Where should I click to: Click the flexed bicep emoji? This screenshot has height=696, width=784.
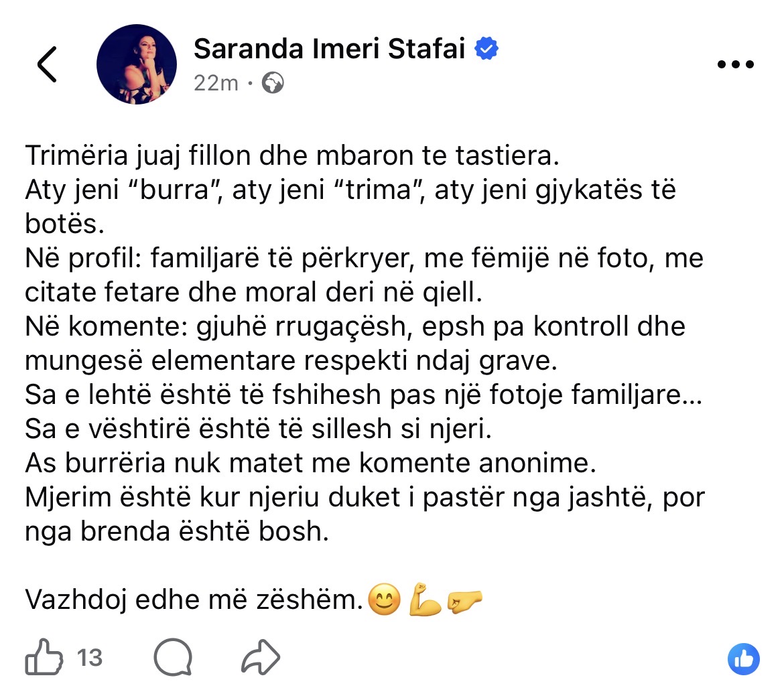click(x=425, y=600)
